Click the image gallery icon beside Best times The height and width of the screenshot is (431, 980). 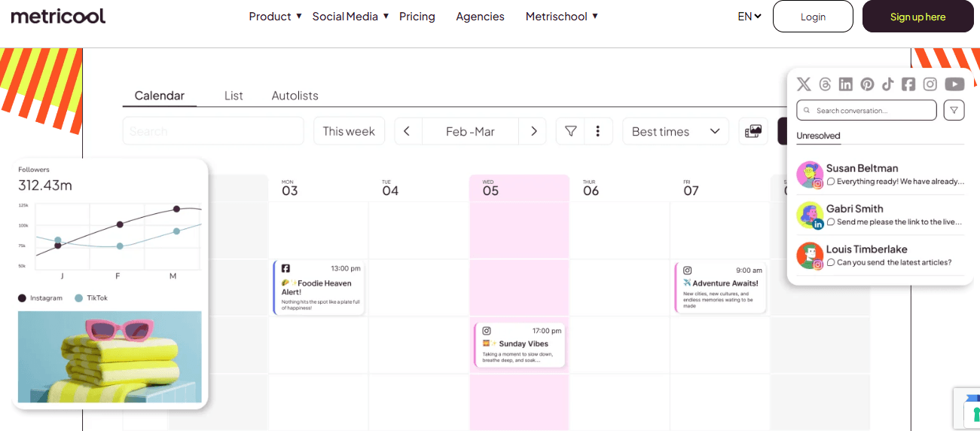tap(753, 131)
